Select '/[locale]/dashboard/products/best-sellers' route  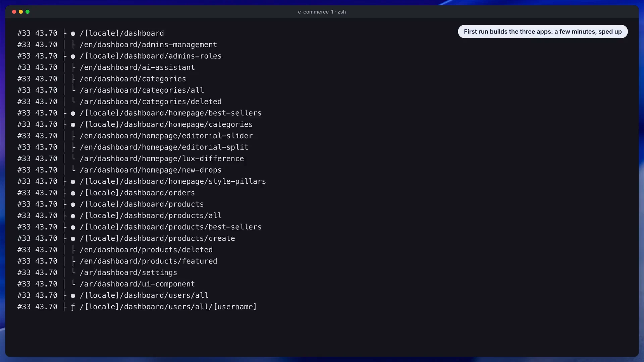pos(170,227)
